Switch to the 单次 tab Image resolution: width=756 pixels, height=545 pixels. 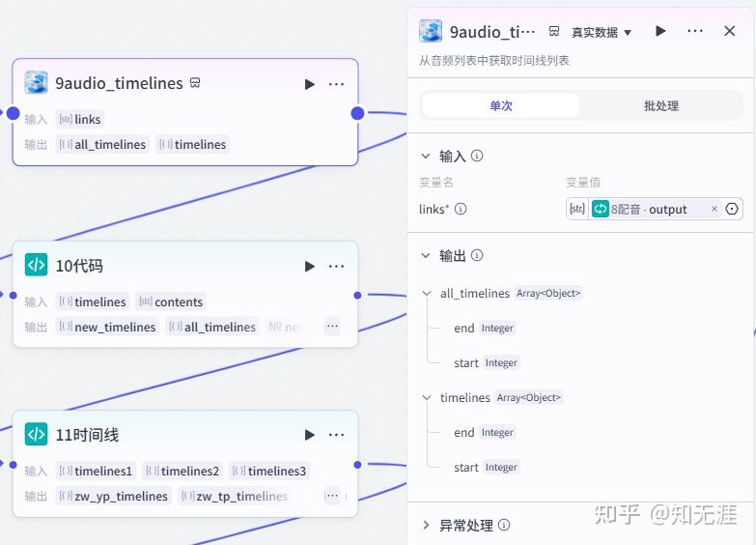click(x=501, y=105)
